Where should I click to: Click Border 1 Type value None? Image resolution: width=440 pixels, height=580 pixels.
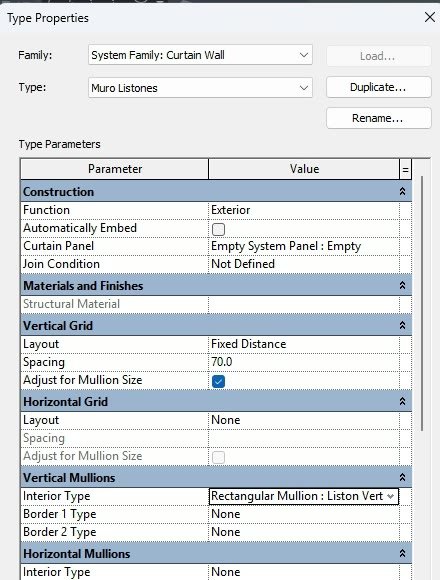point(304,514)
